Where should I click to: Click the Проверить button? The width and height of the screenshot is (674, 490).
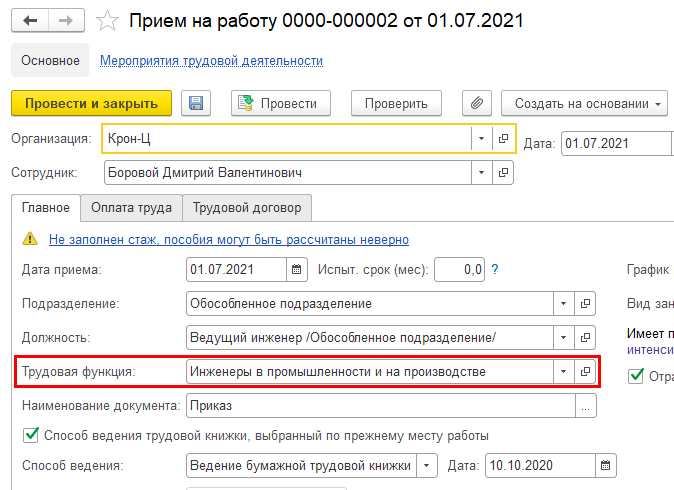(396, 103)
